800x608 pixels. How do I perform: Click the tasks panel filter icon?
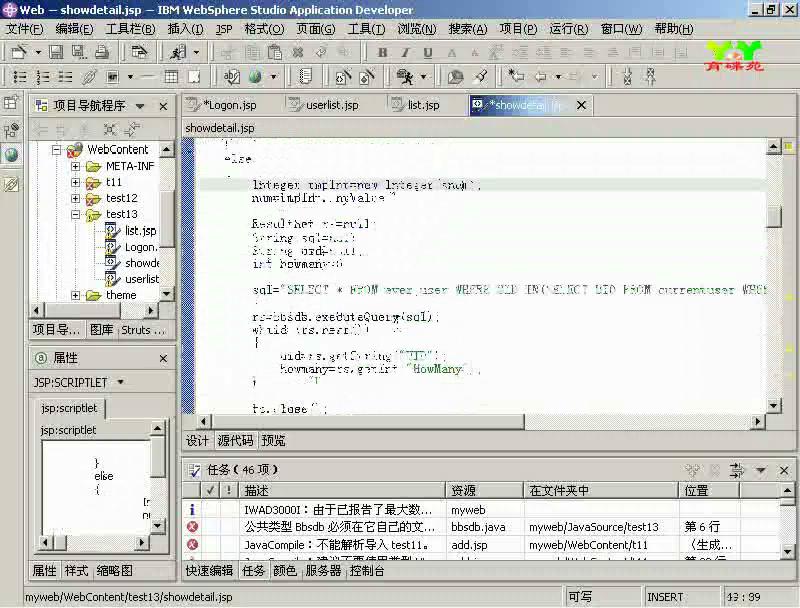pyautogui.click(x=737, y=470)
